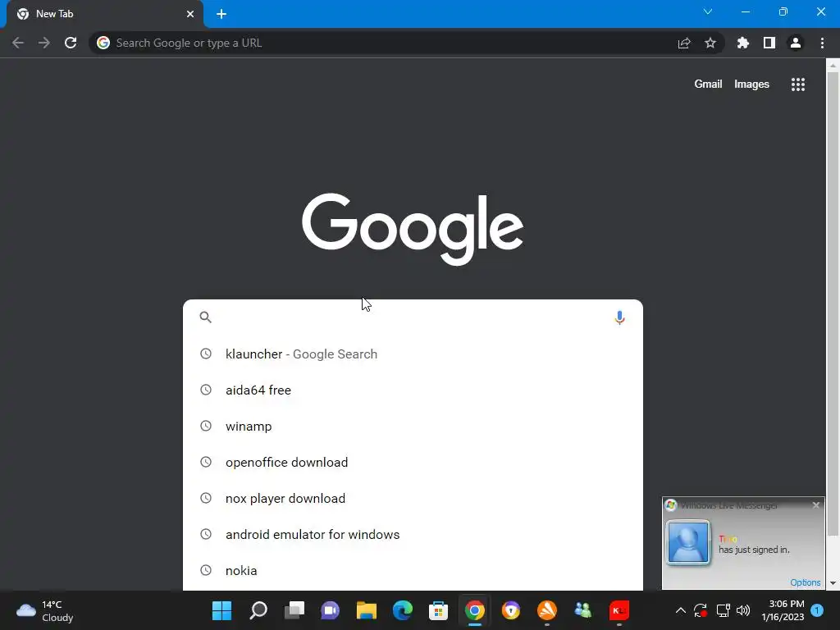
Task: Click the page vertical scrollbar thumb
Action: (832, 304)
